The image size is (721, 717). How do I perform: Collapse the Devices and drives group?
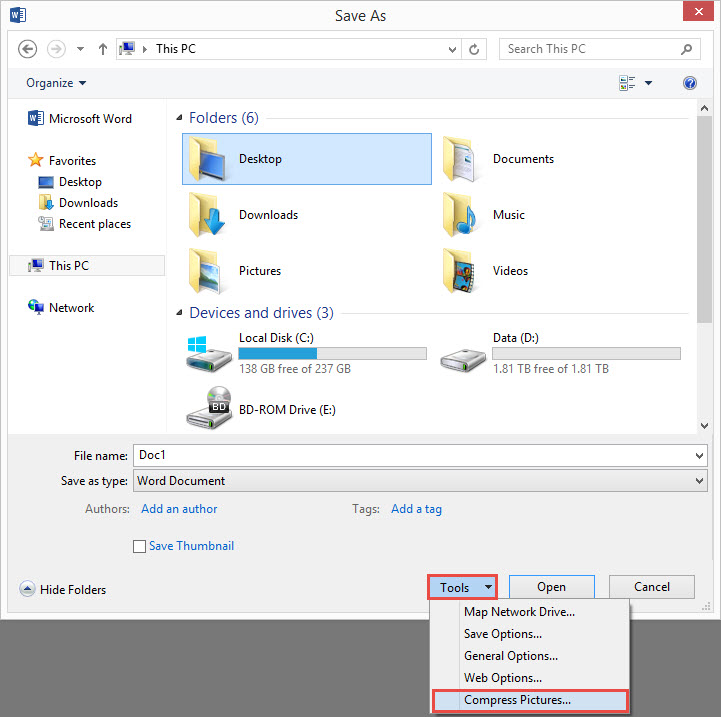[180, 313]
